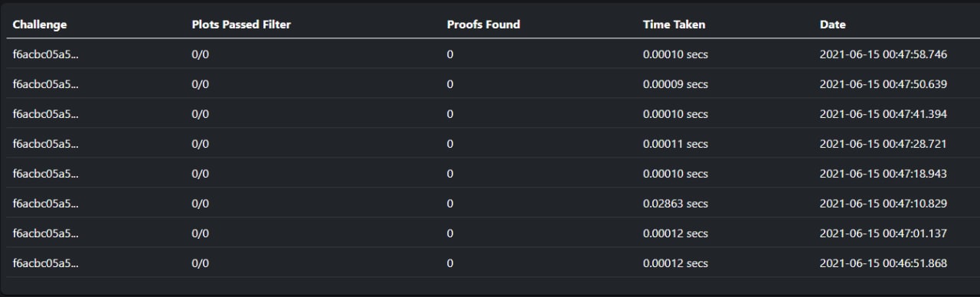
Task: Click the proofs found value in the 00:47:10.829 row
Action: [450, 204]
